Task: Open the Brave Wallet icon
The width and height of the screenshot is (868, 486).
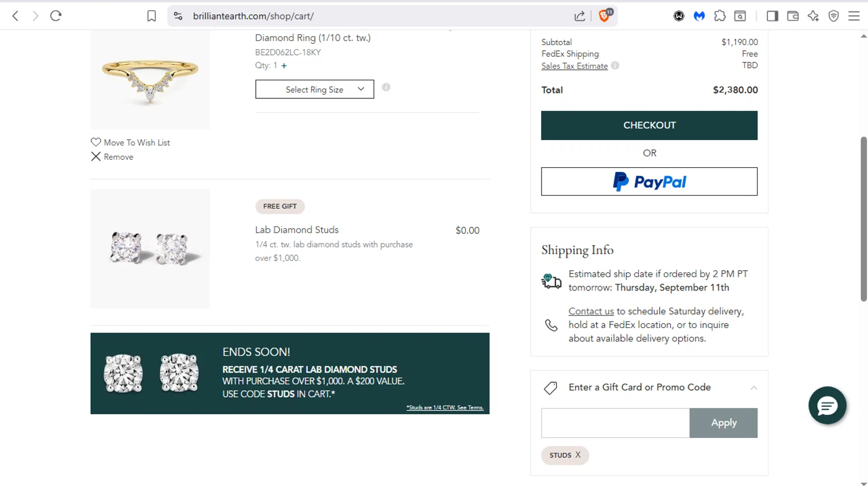Action: [793, 16]
